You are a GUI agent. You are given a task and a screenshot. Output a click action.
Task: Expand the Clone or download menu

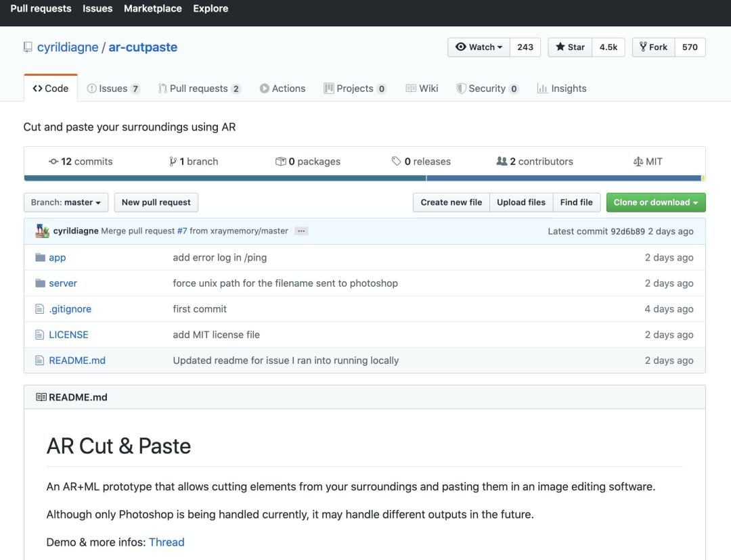click(655, 202)
